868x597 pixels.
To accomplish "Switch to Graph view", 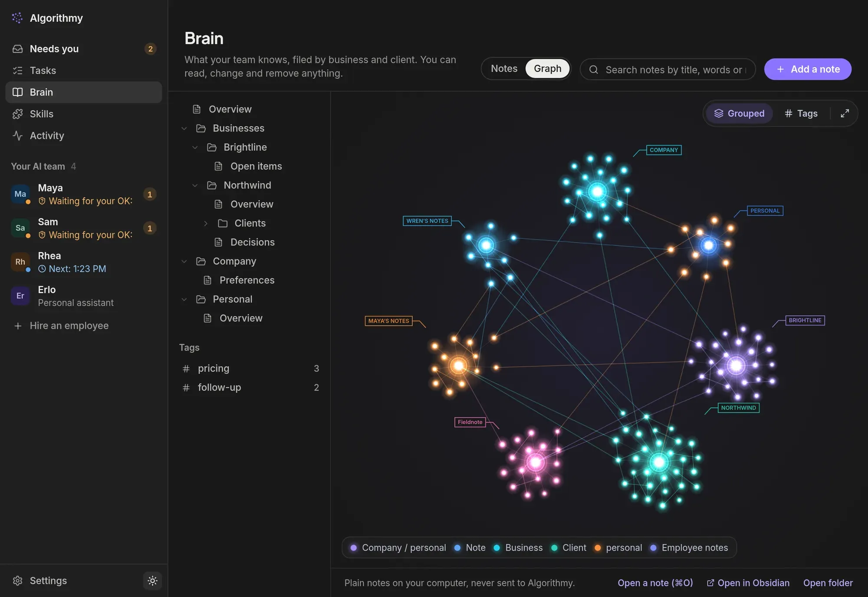I will (547, 69).
